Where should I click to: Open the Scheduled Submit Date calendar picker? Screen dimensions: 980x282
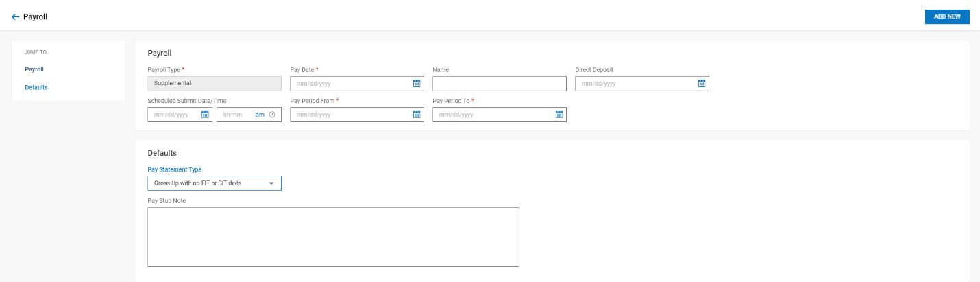coord(205,115)
